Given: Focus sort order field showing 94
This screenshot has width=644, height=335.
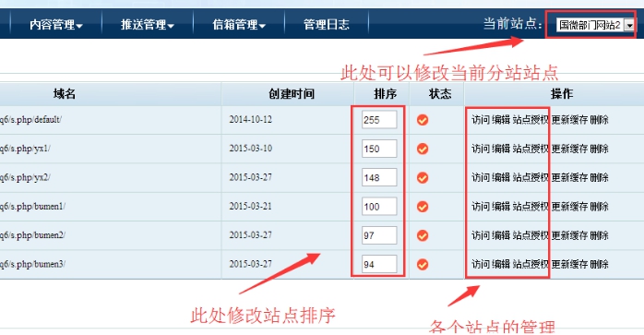Looking at the screenshot, I should (379, 264).
